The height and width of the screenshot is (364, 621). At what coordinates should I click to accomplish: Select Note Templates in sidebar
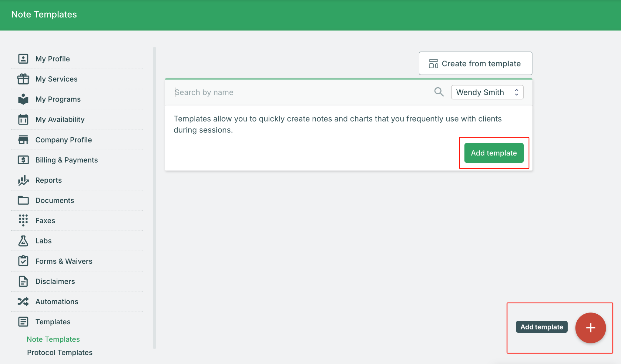pyautogui.click(x=53, y=339)
